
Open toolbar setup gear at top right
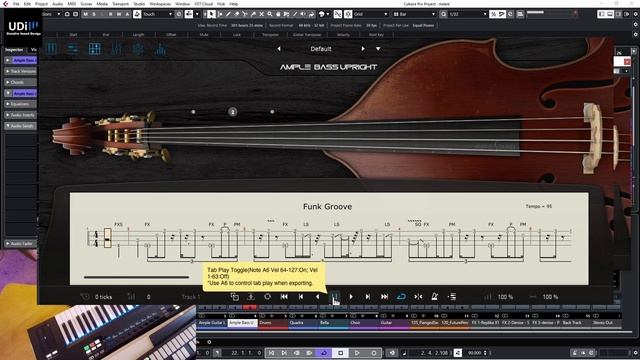click(x=635, y=14)
